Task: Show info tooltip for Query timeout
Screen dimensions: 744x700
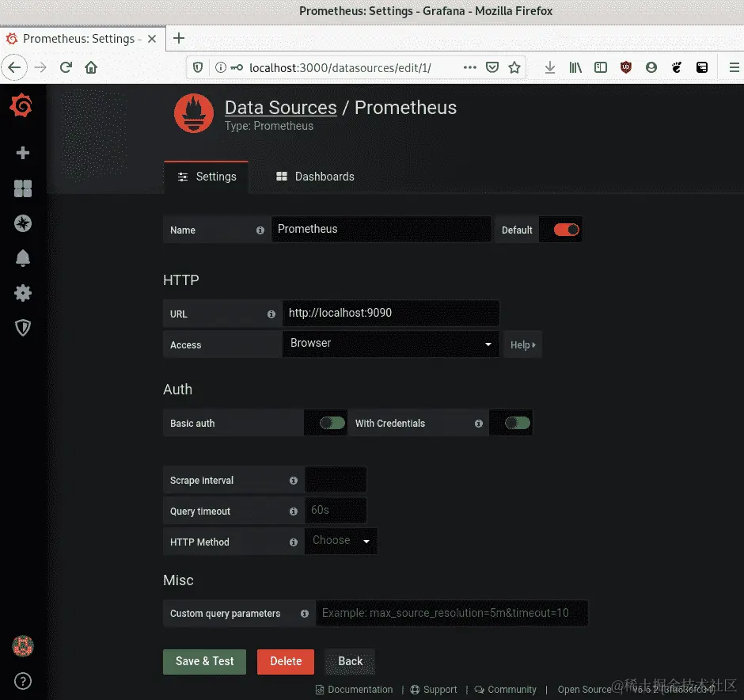Action: 294,511
